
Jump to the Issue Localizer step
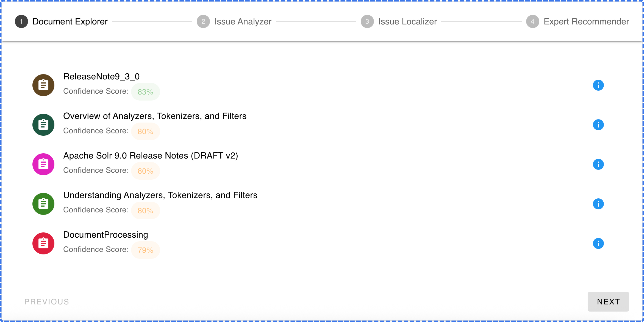tap(399, 21)
